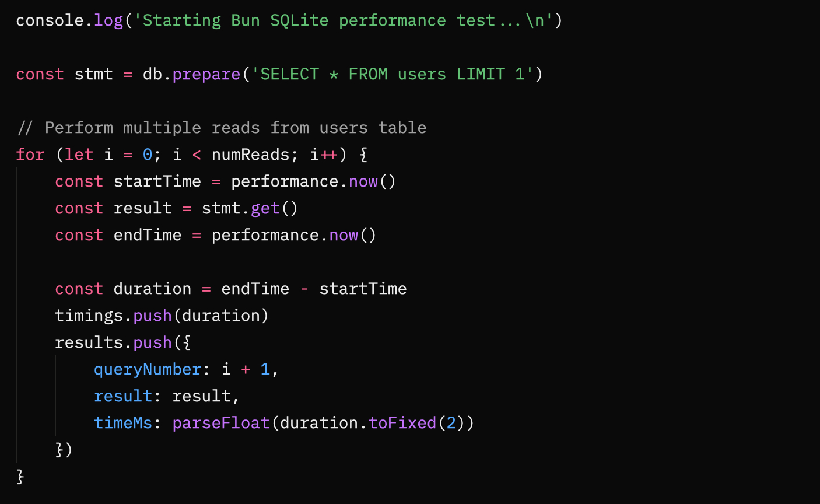This screenshot has width=820, height=504.
Task: Click the number 0 in the loop initializer
Action: (148, 155)
